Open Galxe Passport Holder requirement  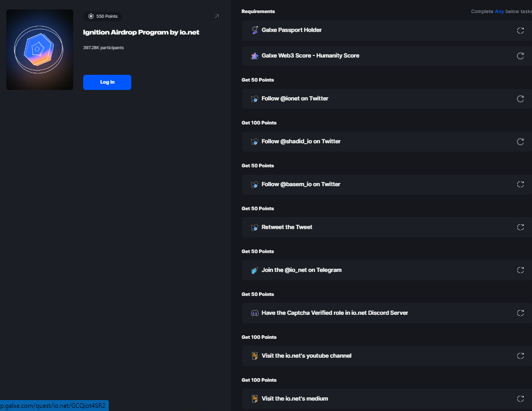tap(387, 30)
